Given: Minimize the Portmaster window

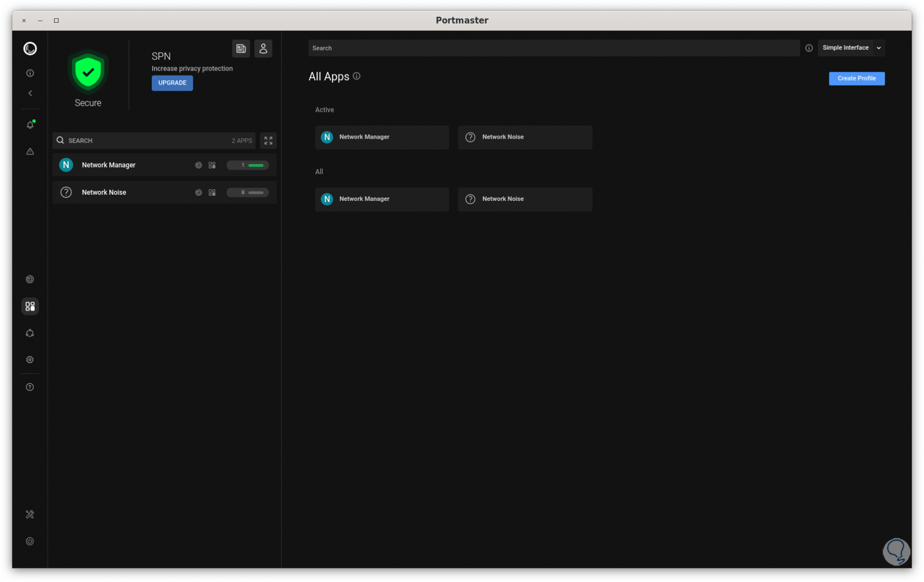Looking at the screenshot, I should point(40,21).
